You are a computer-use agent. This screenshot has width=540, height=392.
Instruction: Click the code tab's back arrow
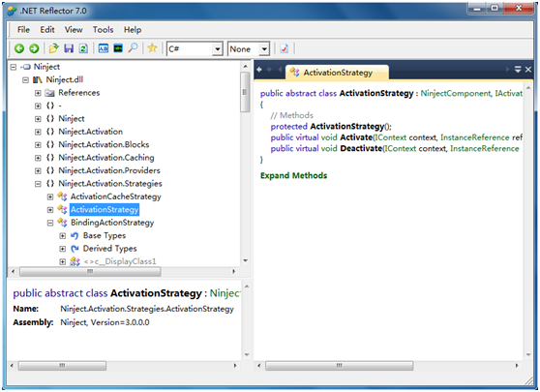(x=259, y=70)
